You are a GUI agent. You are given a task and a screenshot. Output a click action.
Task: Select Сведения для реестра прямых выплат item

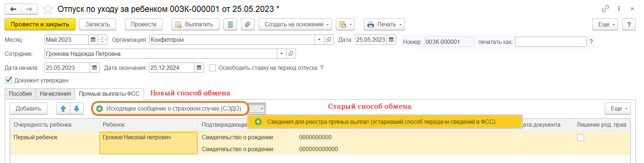point(381,122)
